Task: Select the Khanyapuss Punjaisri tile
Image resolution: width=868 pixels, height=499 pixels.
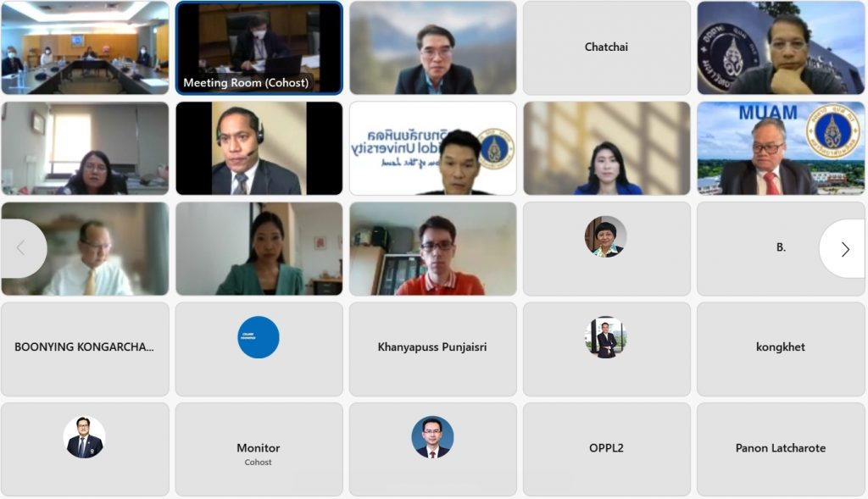Action: click(432, 349)
